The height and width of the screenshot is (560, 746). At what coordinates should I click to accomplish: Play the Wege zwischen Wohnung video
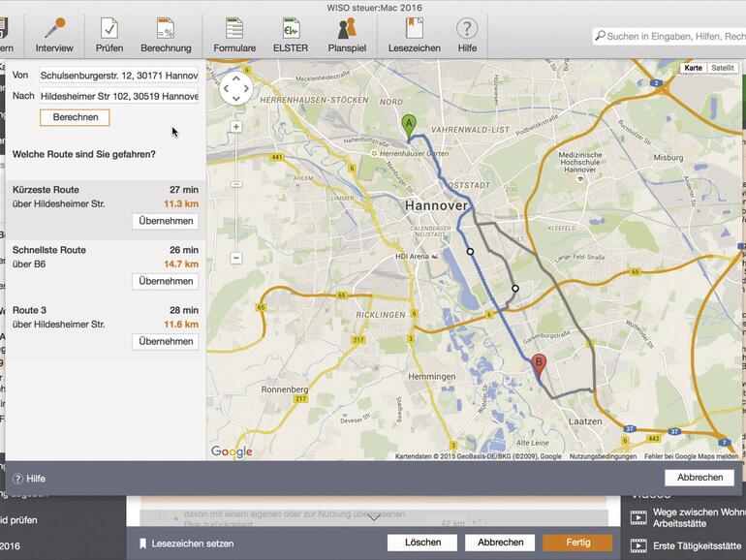[x=638, y=517]
